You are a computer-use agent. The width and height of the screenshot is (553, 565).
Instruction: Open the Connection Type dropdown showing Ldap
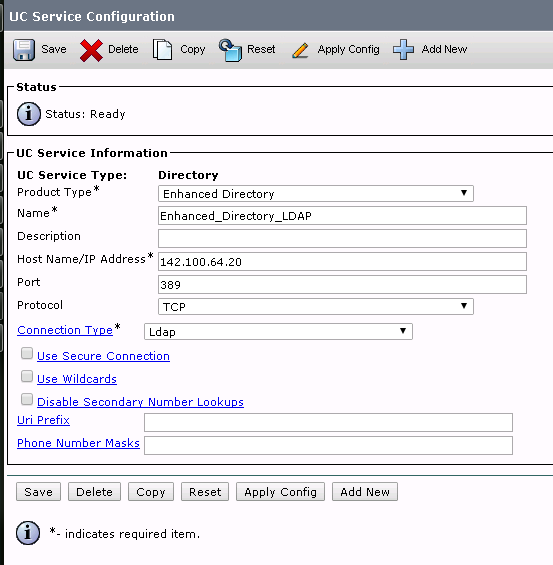(278, 332)
